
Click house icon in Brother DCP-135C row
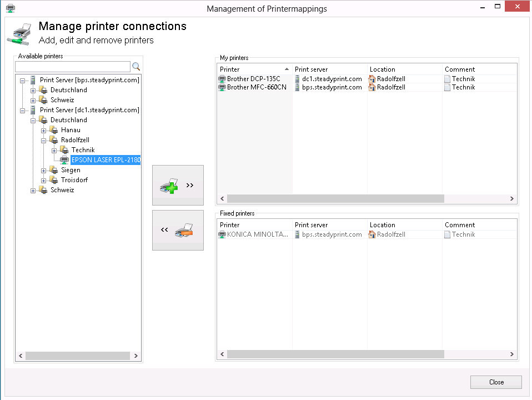click(372, 79)
